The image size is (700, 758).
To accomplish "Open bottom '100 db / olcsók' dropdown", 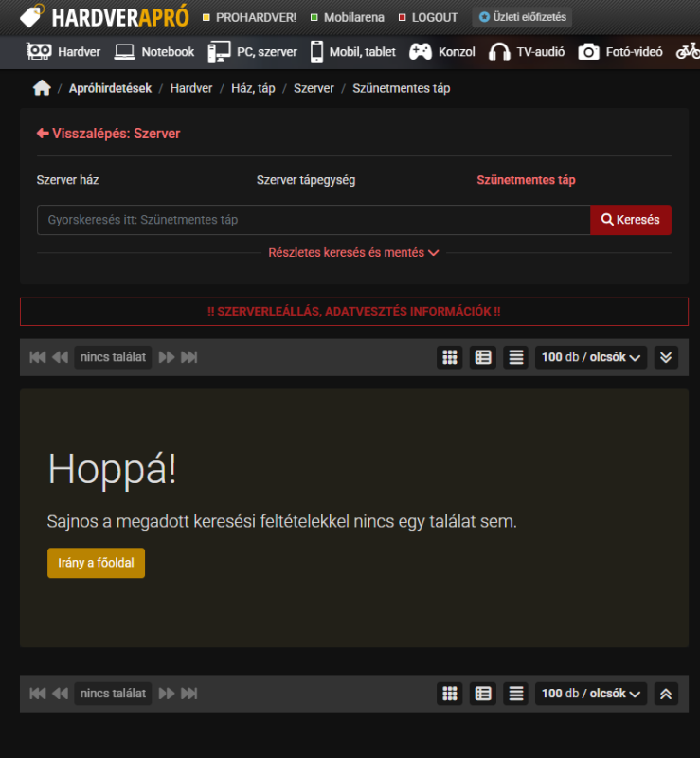I will (591, 694).
